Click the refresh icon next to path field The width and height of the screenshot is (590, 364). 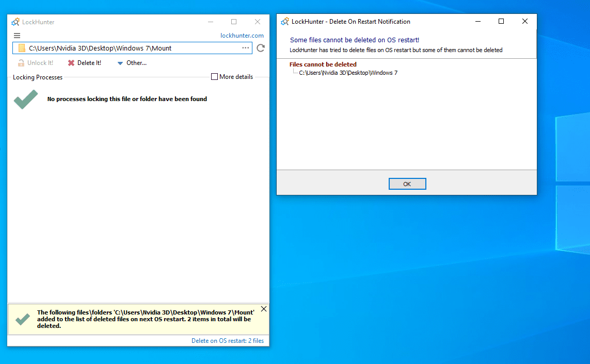260,48
